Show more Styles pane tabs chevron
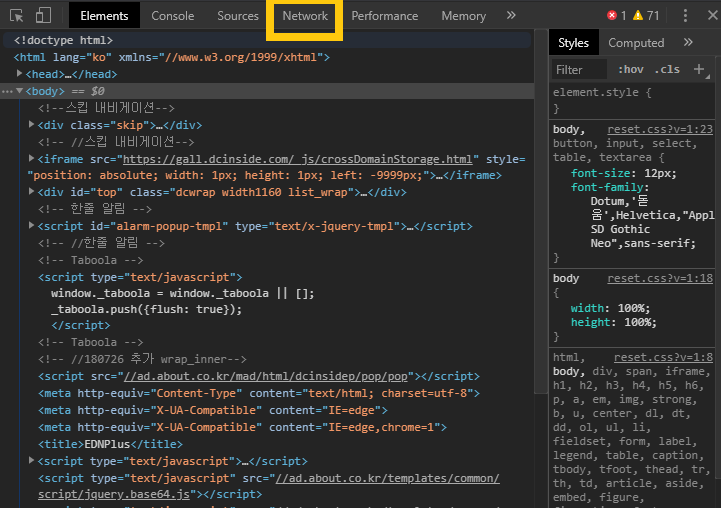This screenshot has width=721, height=508. [x=688, y=43]
